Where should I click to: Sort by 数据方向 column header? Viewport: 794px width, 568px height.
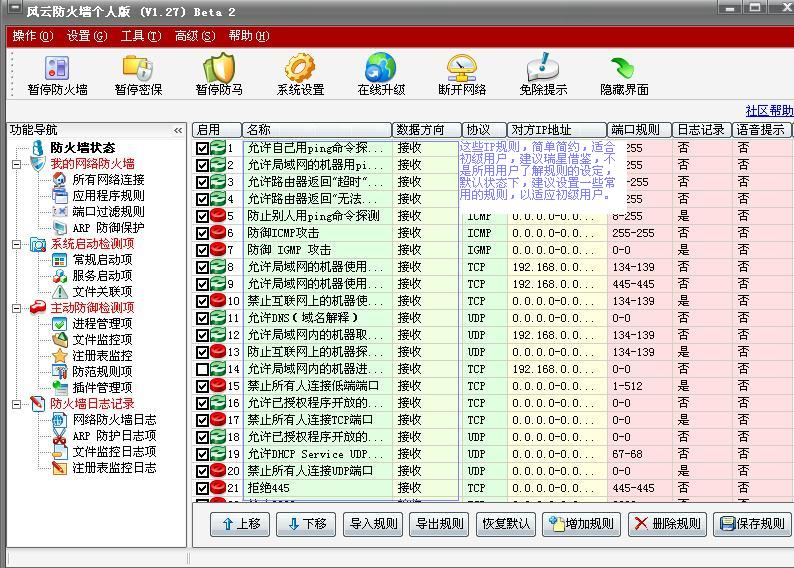[x=427, y=130]
